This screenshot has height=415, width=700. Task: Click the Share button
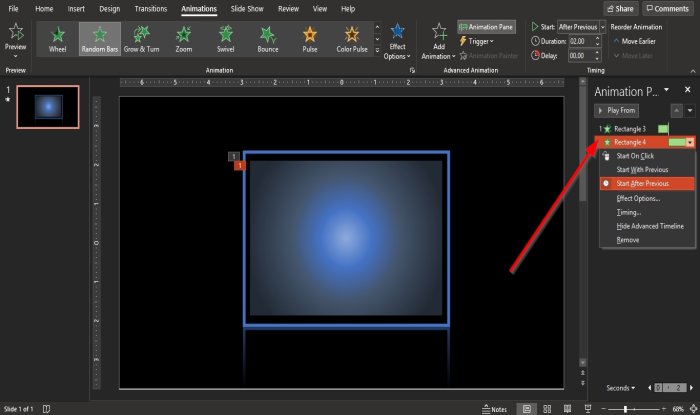621,8
